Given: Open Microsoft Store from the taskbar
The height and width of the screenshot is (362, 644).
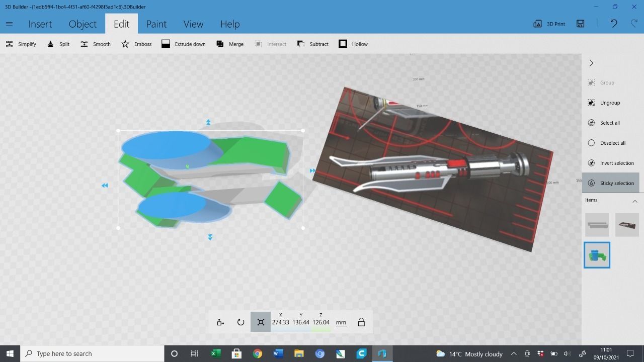Looking at the screenshot, I should (x=236, y=353).
